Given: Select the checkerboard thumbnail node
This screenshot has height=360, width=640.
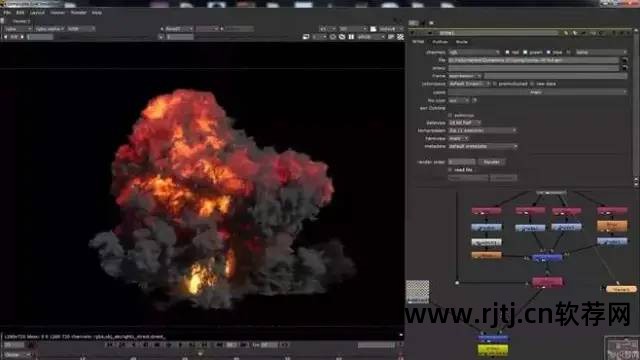Looking at the screenshot, I should [417, 291].
